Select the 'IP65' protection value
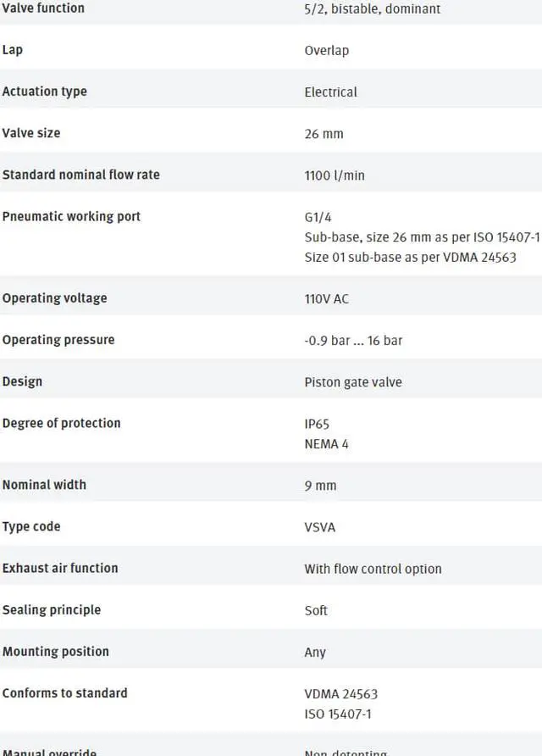 point(317,424)
